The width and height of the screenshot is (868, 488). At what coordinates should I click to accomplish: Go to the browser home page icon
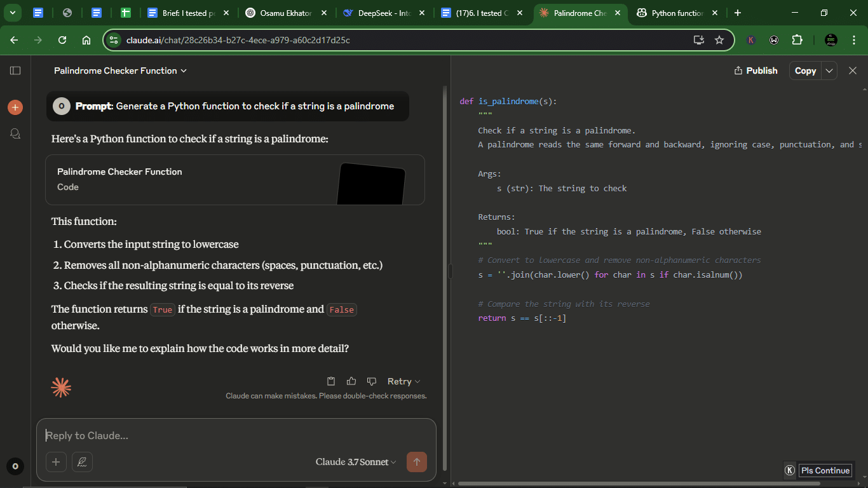coord(86,40)
